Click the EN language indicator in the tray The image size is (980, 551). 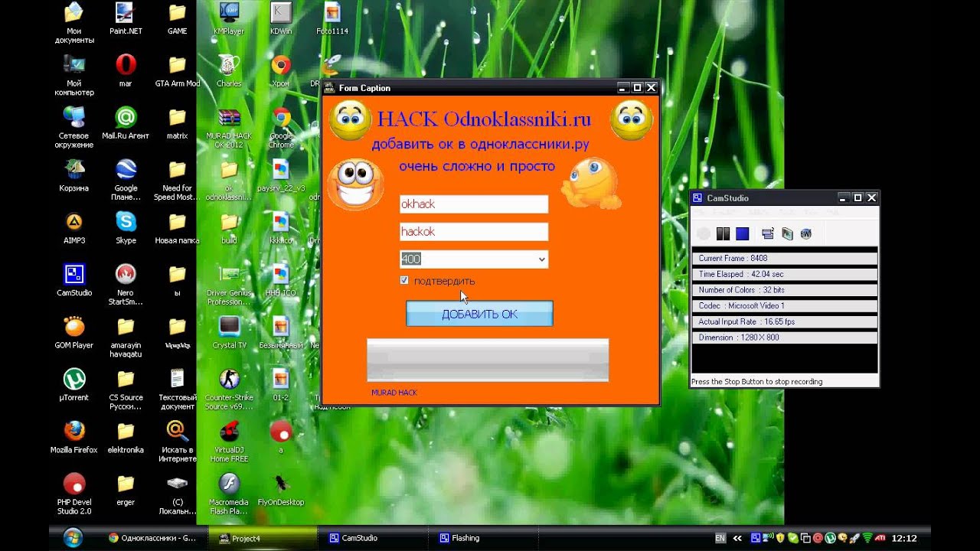coord(720,538)
